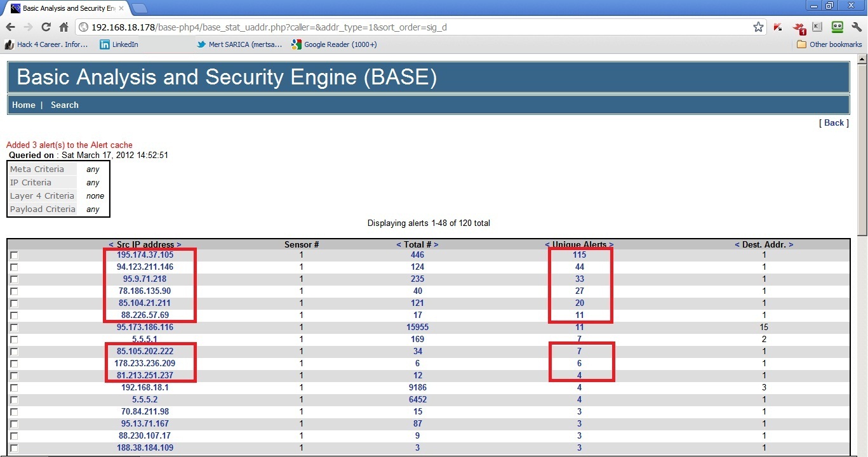
Task: Sort descending by Unique Alerts
Action: pyautogui.click(x=611, y=244)
